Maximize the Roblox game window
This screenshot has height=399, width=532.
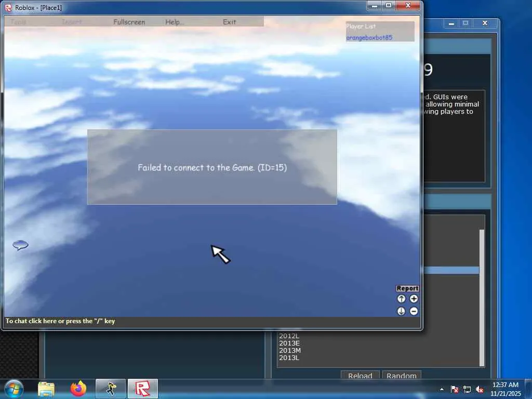(x=389, y=6)
